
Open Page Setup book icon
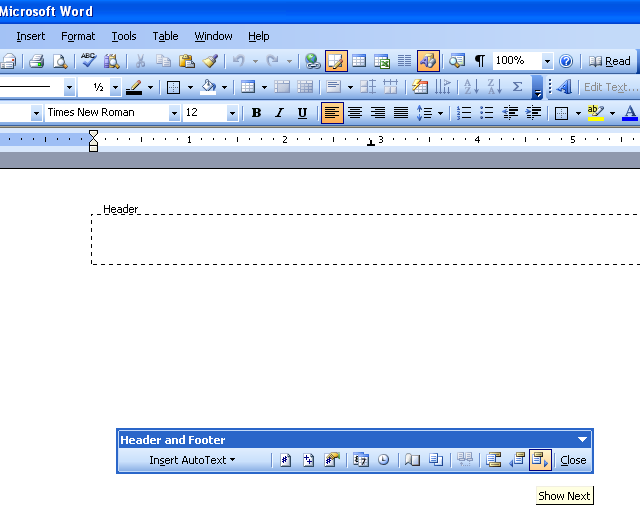click(x=412, y=460)
